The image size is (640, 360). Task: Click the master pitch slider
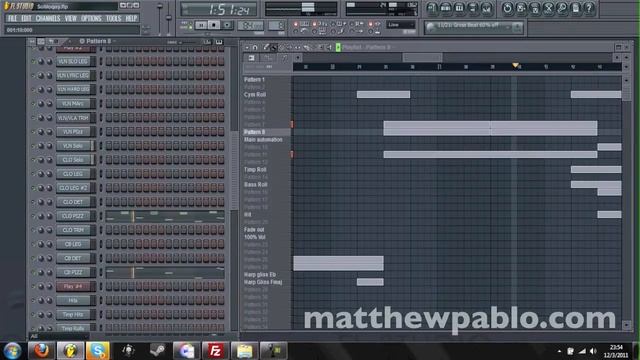tap(169, 18)
